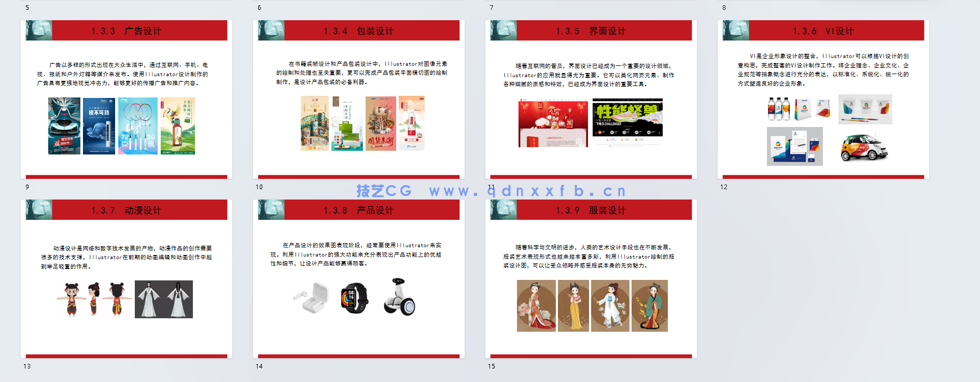This screenshot has width=980, height=382.
Task: Select slide 12 titled 1.3.6 VI设计
Action: pyautogui.click(x=823, y=100)
